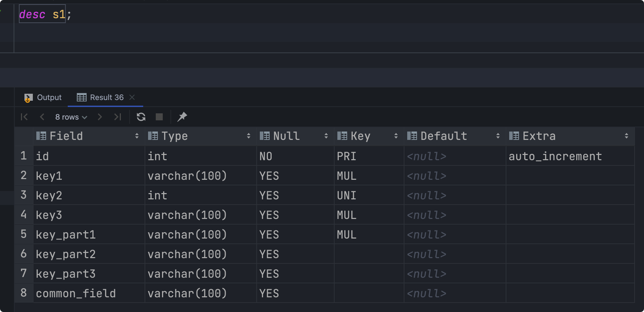Screen dimensions: 644x312
Task: Go to previous page of results
Action: click(x=42, y=117)
